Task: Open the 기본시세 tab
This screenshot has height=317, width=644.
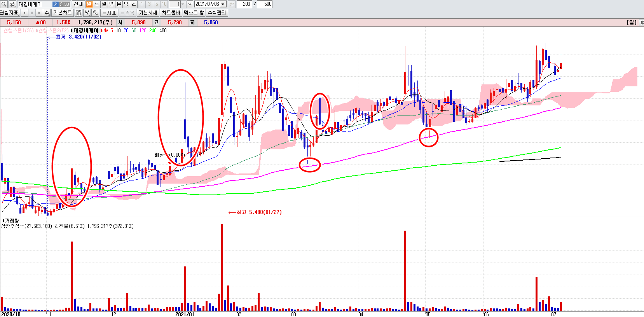Action: [x=148, y=13]
